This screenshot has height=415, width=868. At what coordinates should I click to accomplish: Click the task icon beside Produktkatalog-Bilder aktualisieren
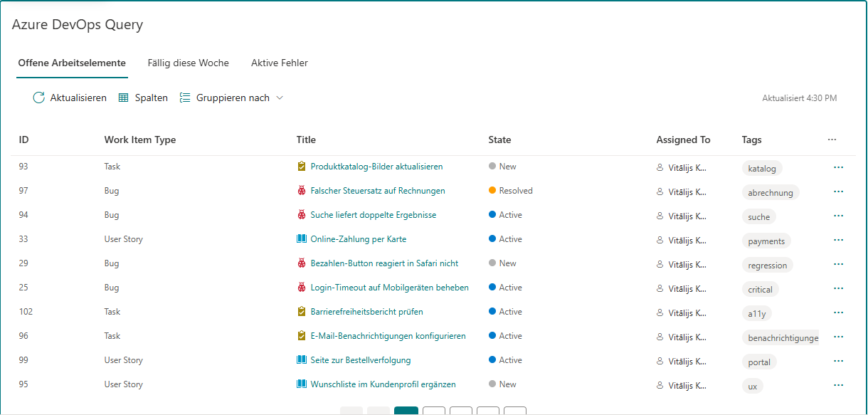(302, 167)
